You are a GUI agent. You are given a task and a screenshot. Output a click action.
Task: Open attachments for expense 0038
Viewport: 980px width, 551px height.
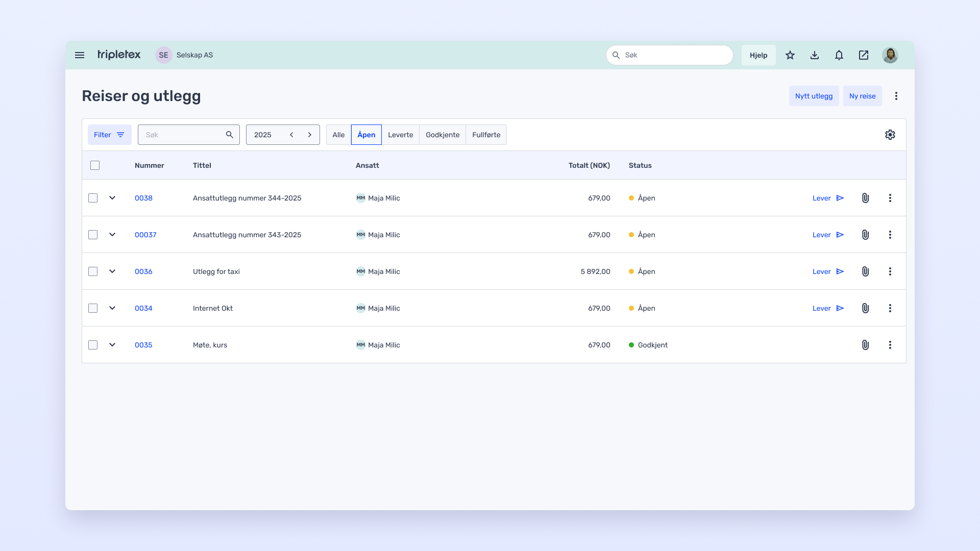click(866, 198)
